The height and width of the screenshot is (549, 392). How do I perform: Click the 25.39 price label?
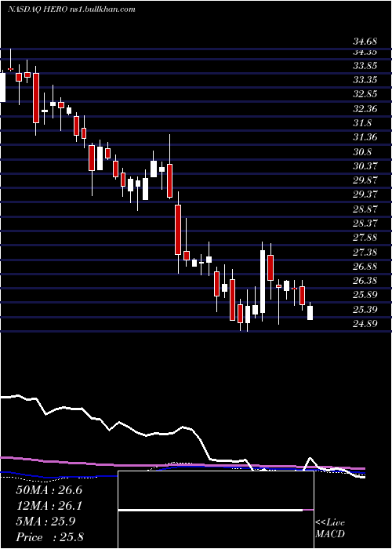(365, 309)
